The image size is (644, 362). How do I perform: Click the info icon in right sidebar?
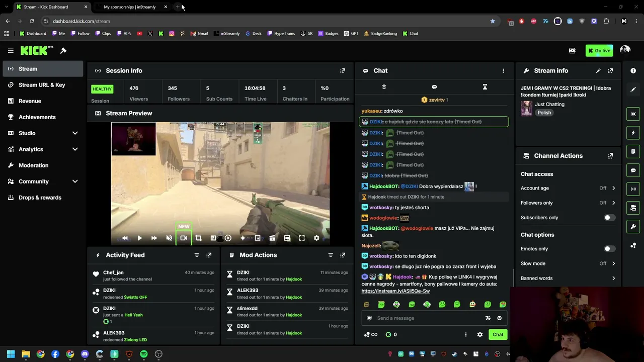[633, 71]
